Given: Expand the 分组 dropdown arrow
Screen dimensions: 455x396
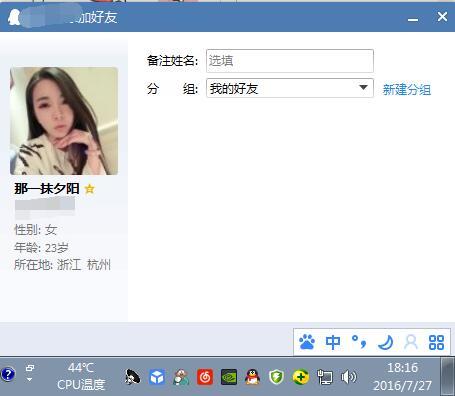Looking at the screenshot, I should pyautogui.click(x=363, y=88).
